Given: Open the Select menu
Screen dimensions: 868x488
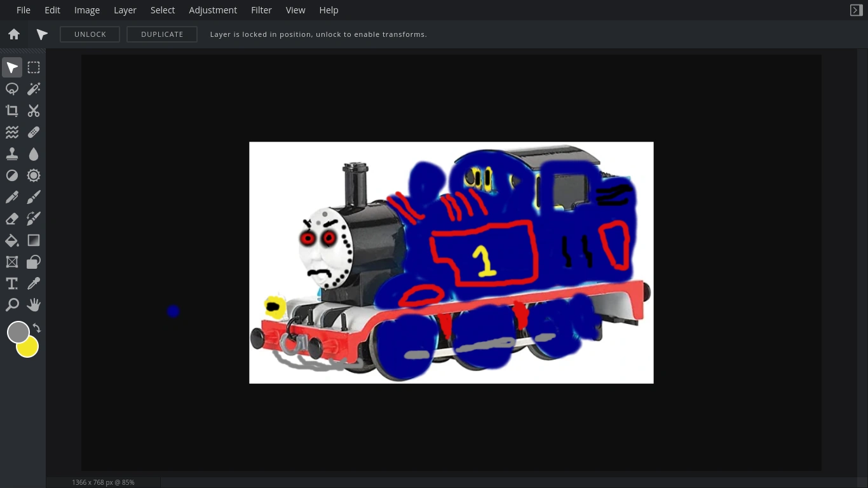Looking at the screenshot, I should (x=163, y=10).
